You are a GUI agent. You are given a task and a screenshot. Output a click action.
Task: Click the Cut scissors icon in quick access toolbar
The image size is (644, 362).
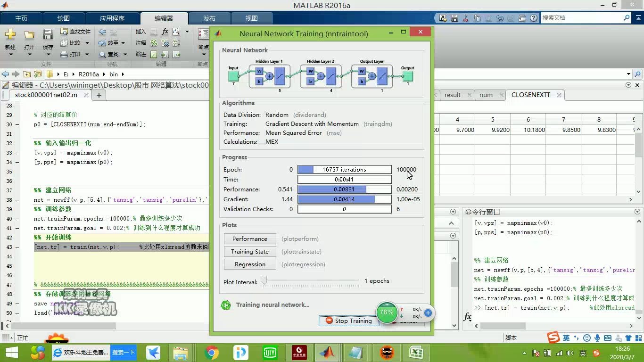click(x=465, y=18)
